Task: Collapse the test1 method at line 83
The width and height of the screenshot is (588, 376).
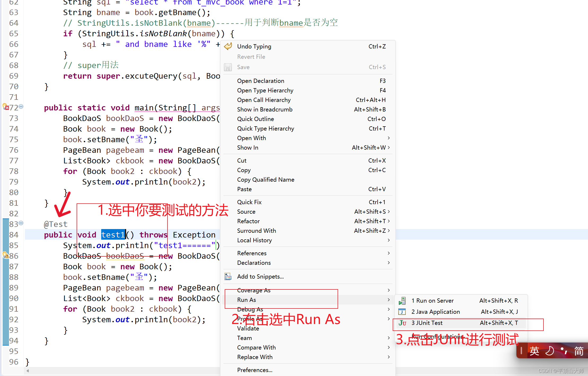Action: 21,223
